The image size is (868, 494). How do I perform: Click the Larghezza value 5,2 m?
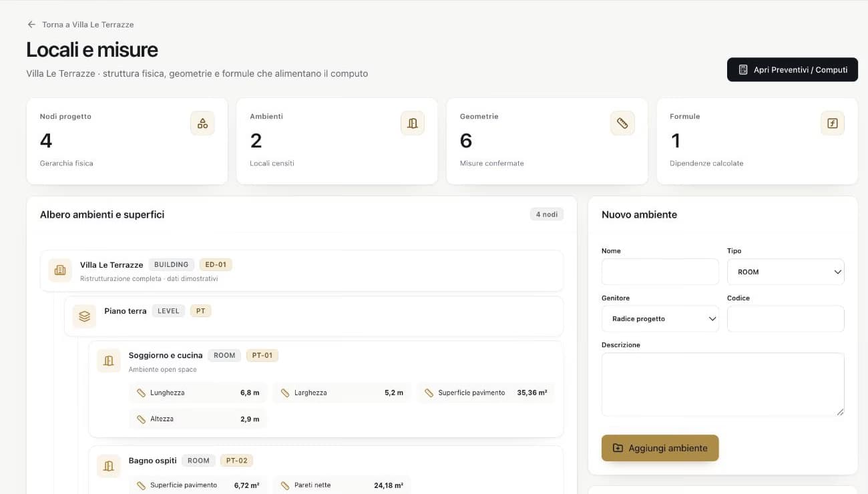(394, 393)
